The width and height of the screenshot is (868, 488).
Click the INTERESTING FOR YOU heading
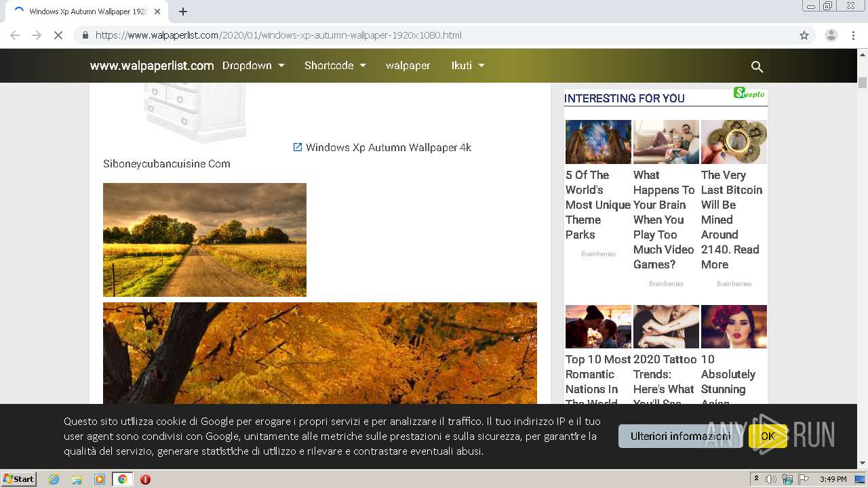tap(625, 98)
